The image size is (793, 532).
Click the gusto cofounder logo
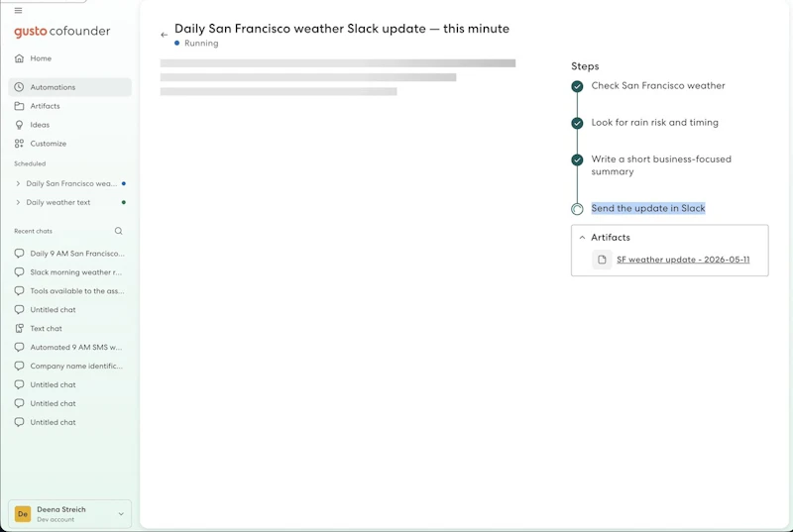(x=62, y=32)
